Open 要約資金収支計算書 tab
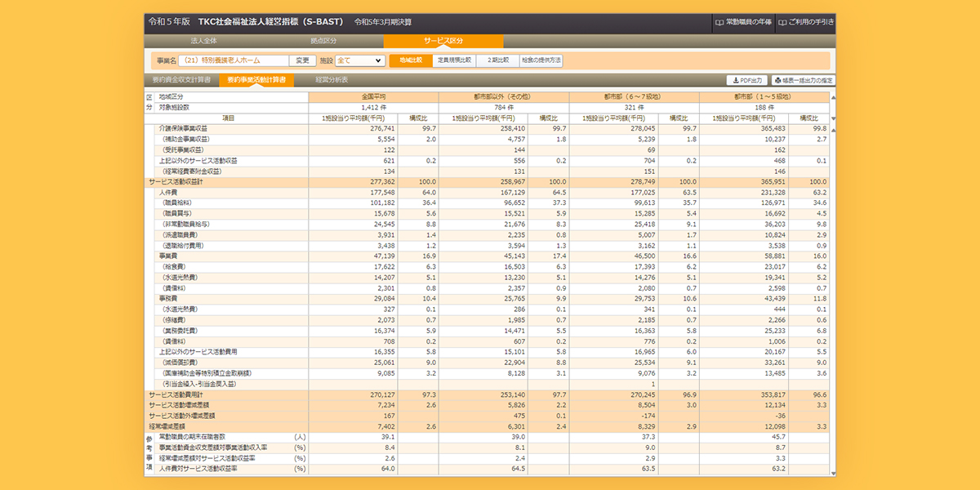The width and height of the screenshot is (980, 490). pyautogui.click(x=181, y=80)
